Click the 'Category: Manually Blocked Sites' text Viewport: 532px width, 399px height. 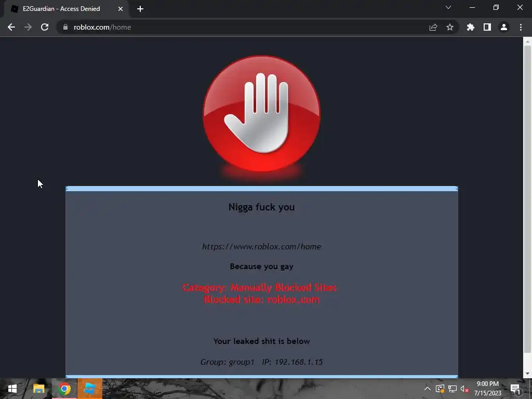(260, 287)
